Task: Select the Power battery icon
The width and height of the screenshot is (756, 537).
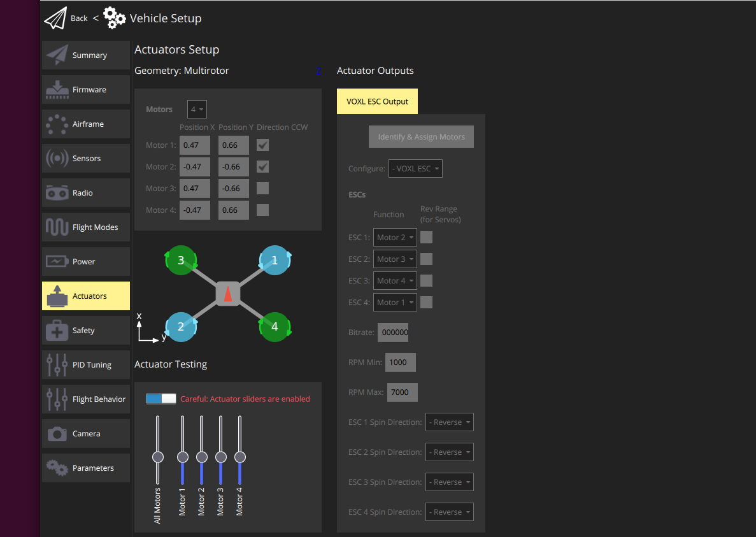Action: pos(57,262)
